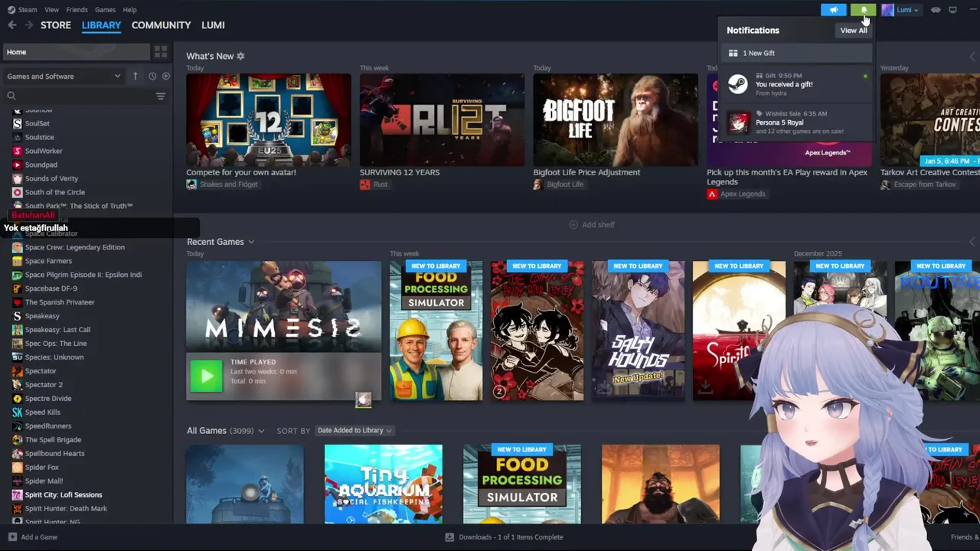Click the Apex Legends icon under news
The height and width of the screenshot is (551, 980).
(x=712, y=194)
